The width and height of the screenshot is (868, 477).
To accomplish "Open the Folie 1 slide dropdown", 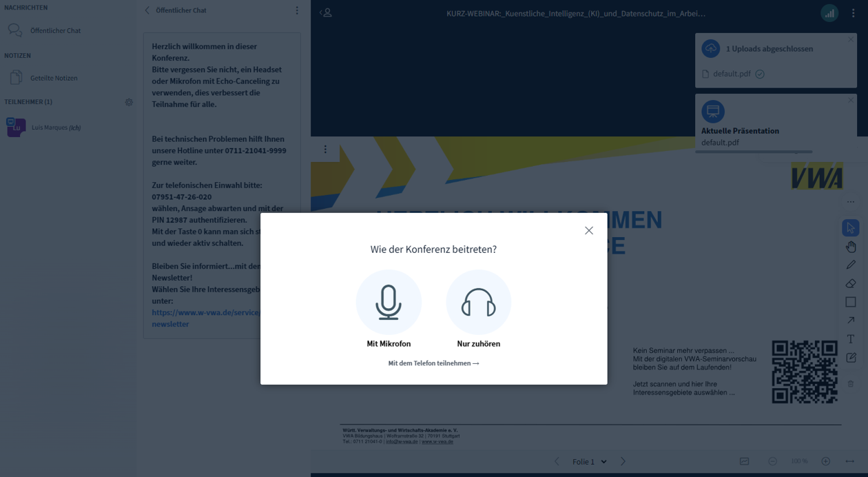I will pos(589,462).
